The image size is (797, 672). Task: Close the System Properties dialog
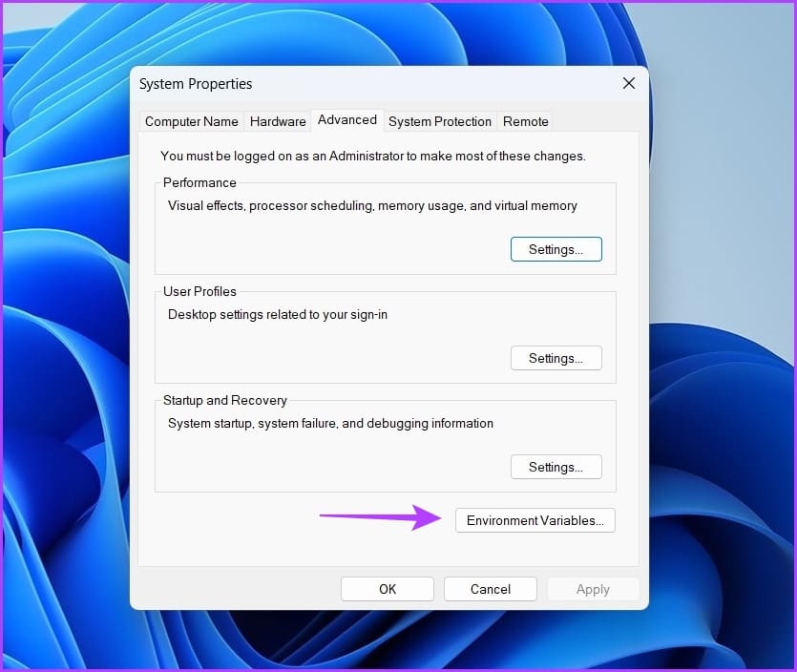[629, 83]
